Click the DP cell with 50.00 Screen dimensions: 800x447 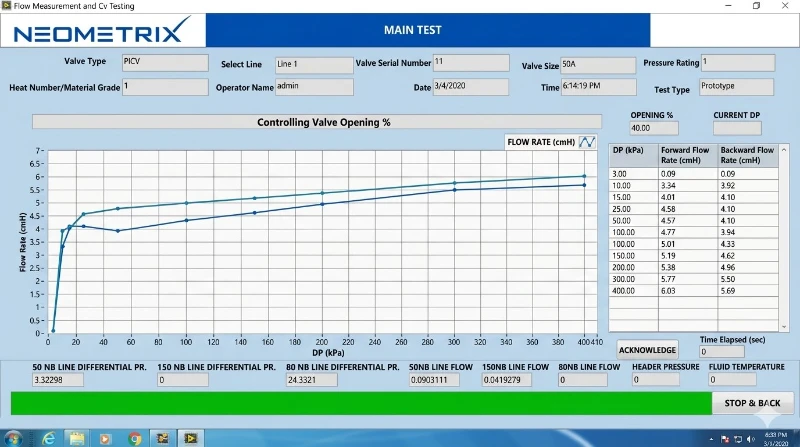[x=633, y=220]
